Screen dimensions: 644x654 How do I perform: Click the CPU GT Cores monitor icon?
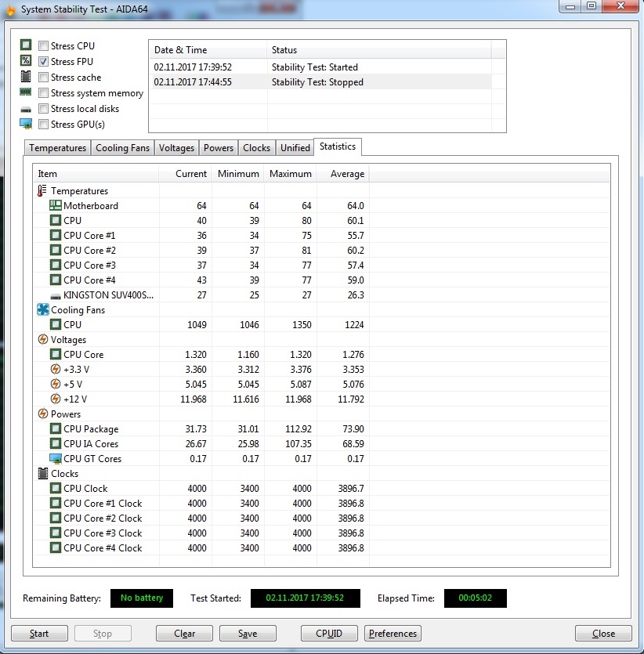click(56, 459)
